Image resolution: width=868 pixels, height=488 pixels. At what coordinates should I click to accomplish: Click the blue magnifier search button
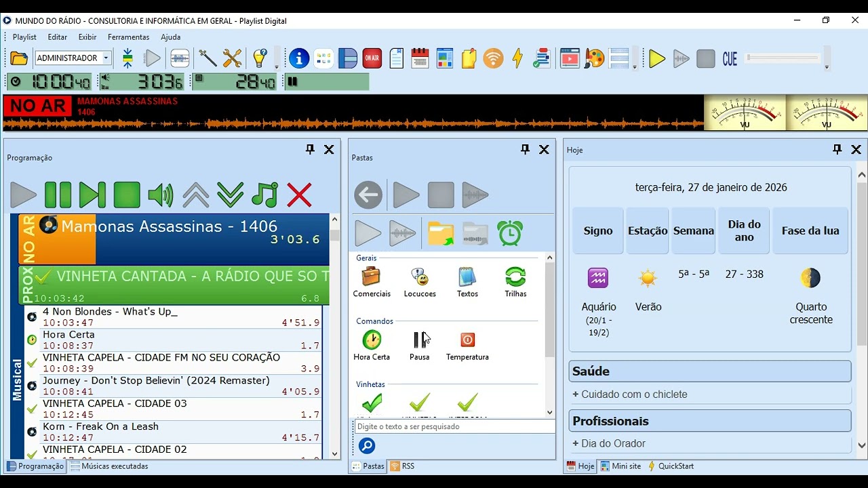pos(367,446)
